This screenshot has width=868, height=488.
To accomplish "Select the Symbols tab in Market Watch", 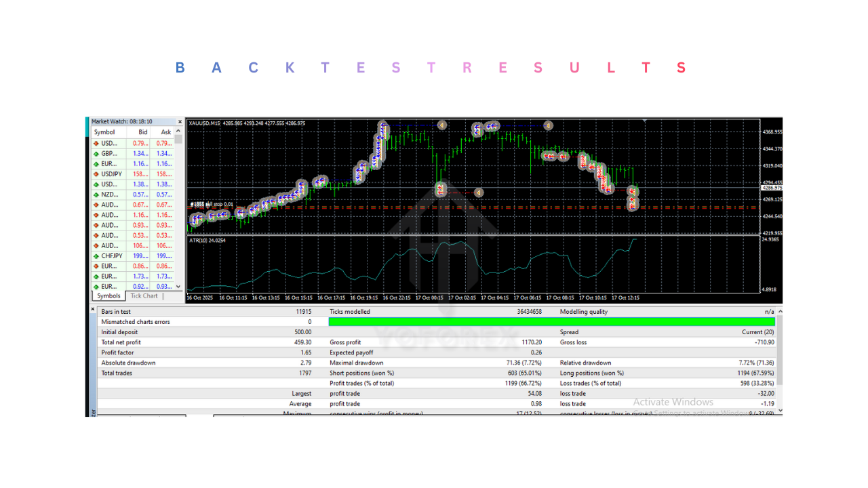I will 108,296.
